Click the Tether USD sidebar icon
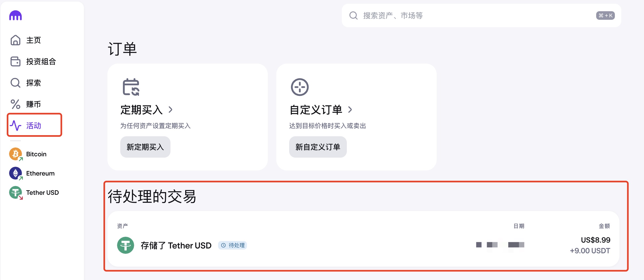Screen dimensions: 644x280 pyautogui.click(x=15, y=193)
